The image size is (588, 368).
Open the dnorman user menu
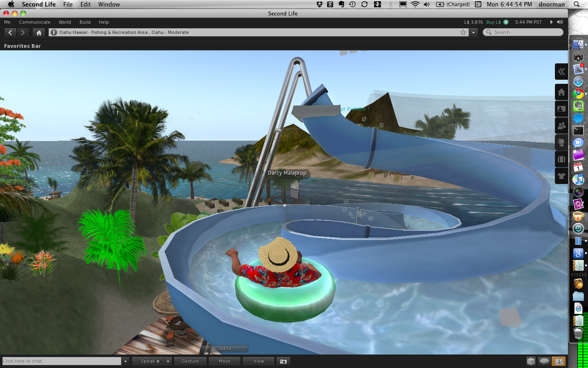click(x=552, y=4)
